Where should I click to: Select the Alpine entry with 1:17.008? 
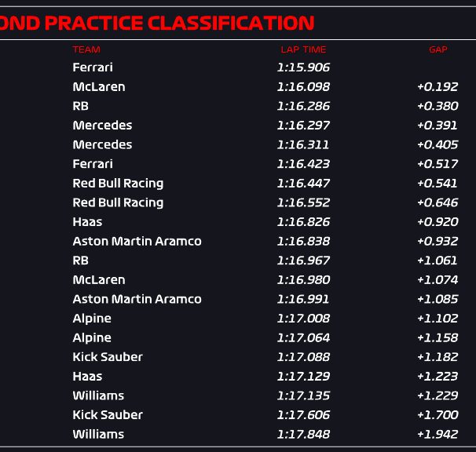92,319
